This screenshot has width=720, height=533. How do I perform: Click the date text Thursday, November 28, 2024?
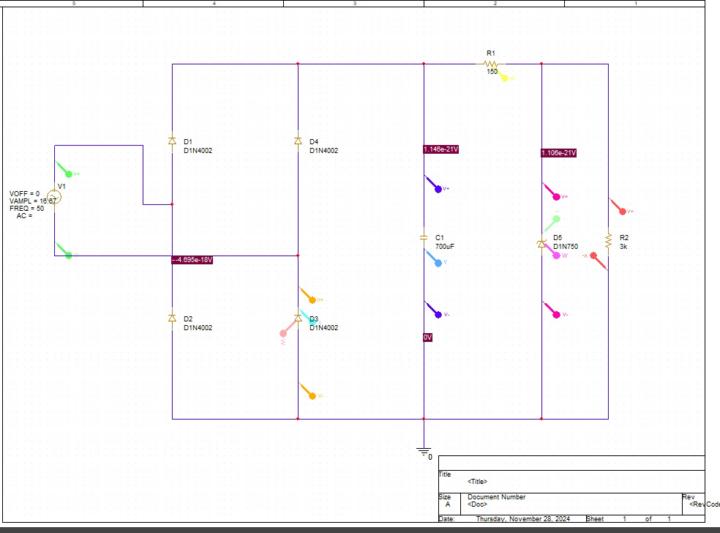click(x=523, y=518)
